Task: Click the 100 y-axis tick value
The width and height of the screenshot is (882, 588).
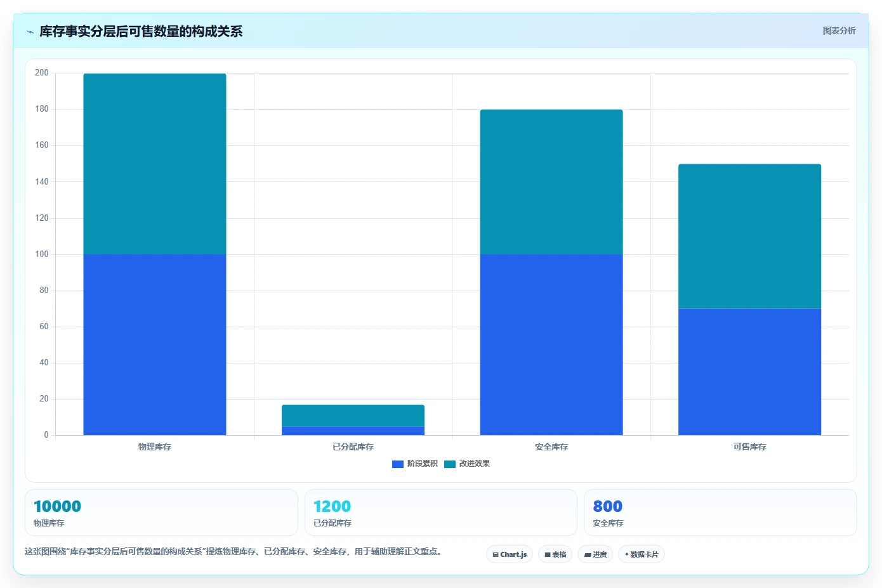Action: coord(42,254)
